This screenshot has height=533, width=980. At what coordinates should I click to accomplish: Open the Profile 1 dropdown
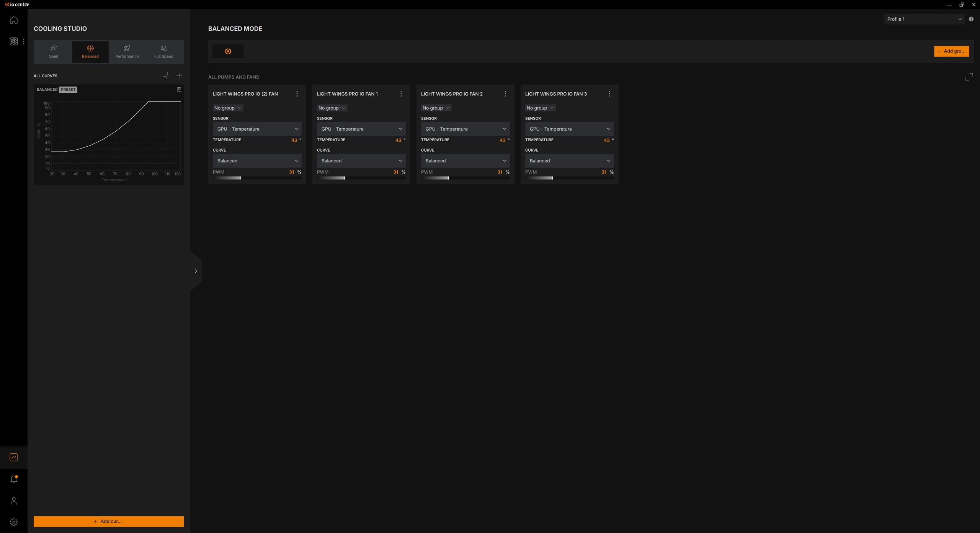tap(924, 19)
